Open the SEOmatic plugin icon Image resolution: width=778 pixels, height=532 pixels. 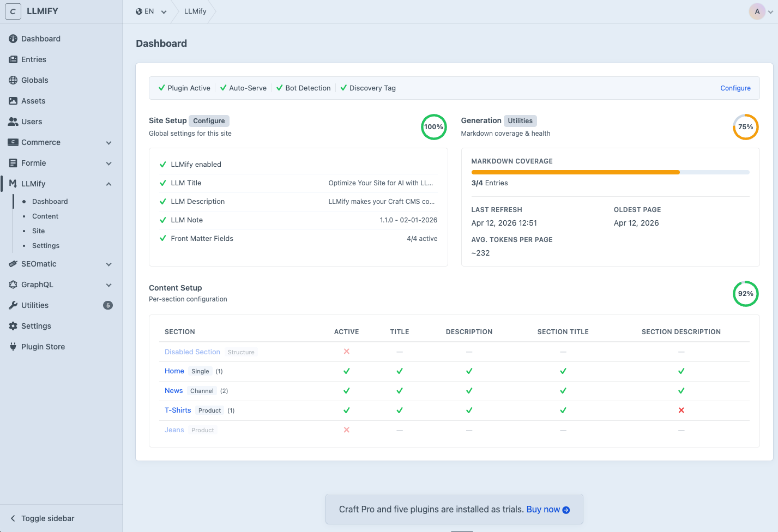pos(12,264)
